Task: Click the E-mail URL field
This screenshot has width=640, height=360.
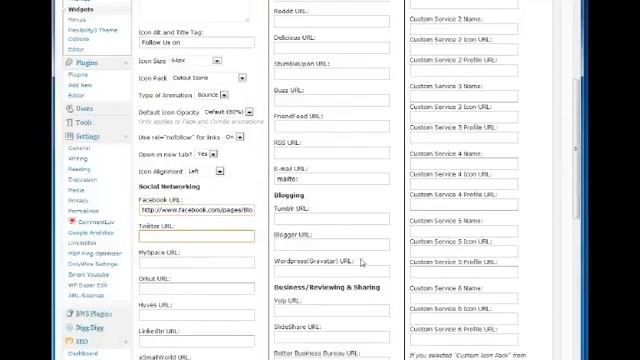Action: pos(332,179)
